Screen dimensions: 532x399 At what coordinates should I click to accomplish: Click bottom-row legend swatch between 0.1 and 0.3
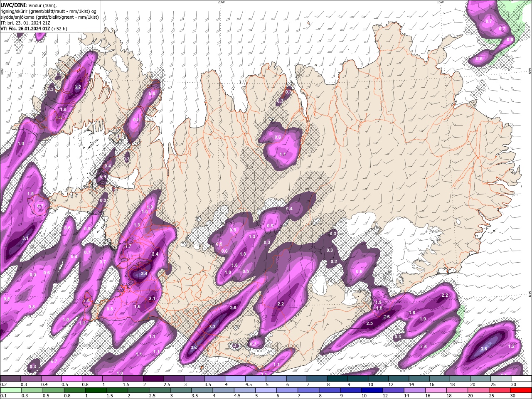10,390
